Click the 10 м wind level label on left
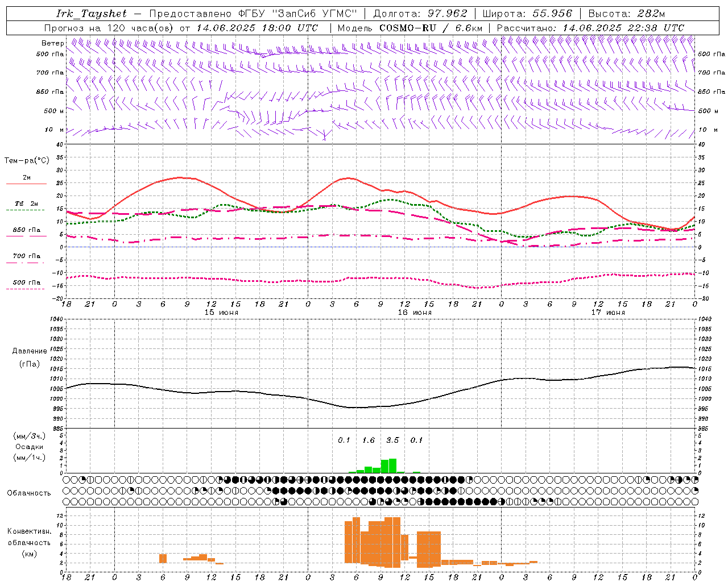The height and width of the screenshot is (582, 728). pos(55,130)
